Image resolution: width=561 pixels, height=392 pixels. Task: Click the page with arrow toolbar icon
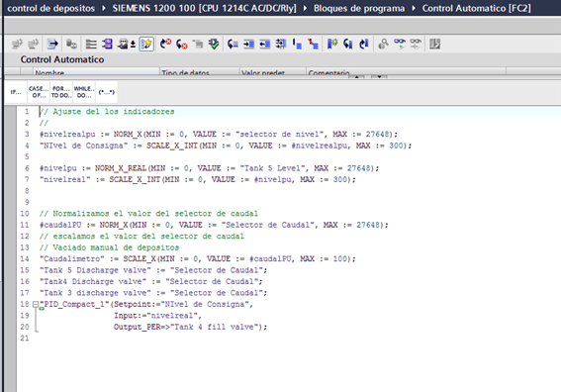click(x=53, y=44)
